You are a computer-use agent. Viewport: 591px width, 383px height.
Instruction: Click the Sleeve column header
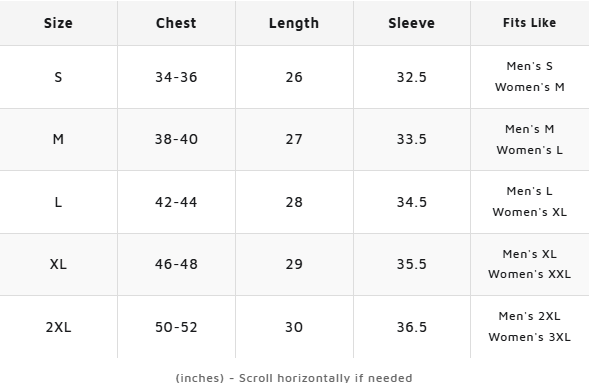[x=412, y=23]
